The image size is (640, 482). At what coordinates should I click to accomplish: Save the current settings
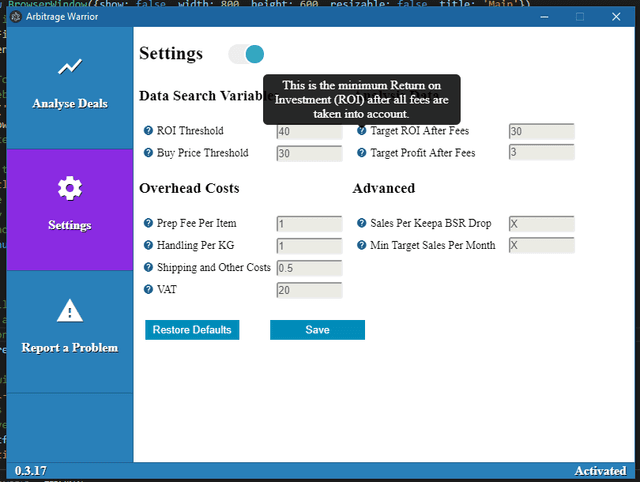click(x=318, y=330)
